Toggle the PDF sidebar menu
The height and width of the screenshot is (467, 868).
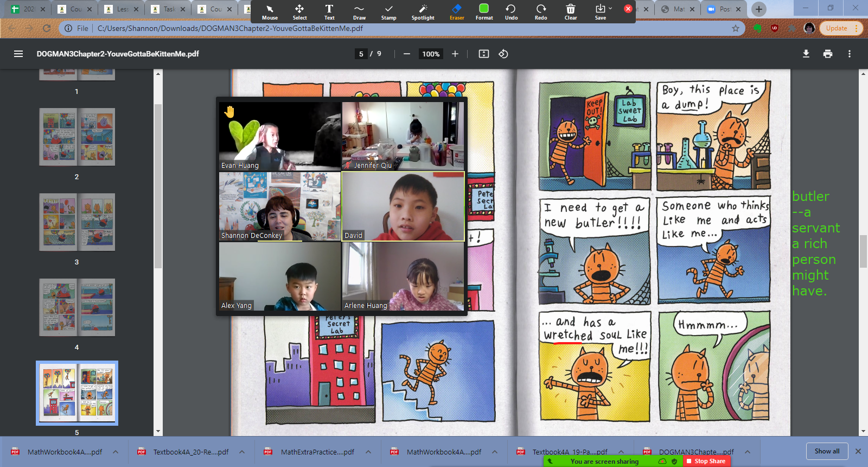(x=18, y=54)
